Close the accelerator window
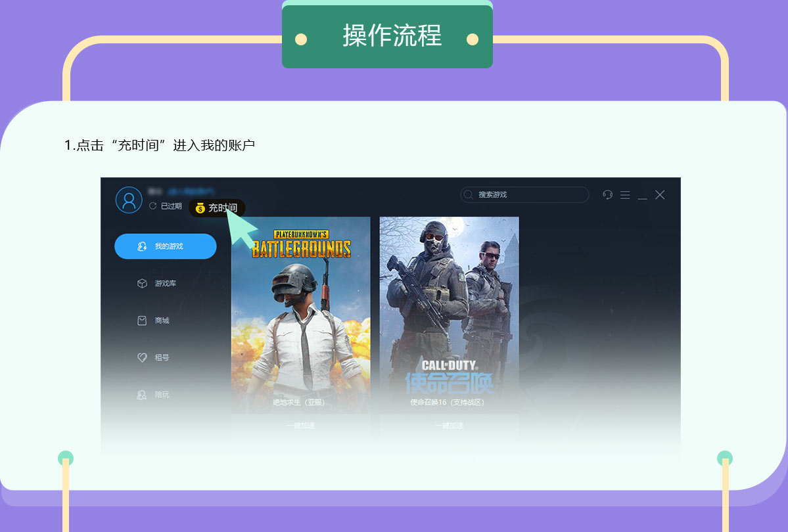Screen dimensions: 788x532 [x=660, y=195]
